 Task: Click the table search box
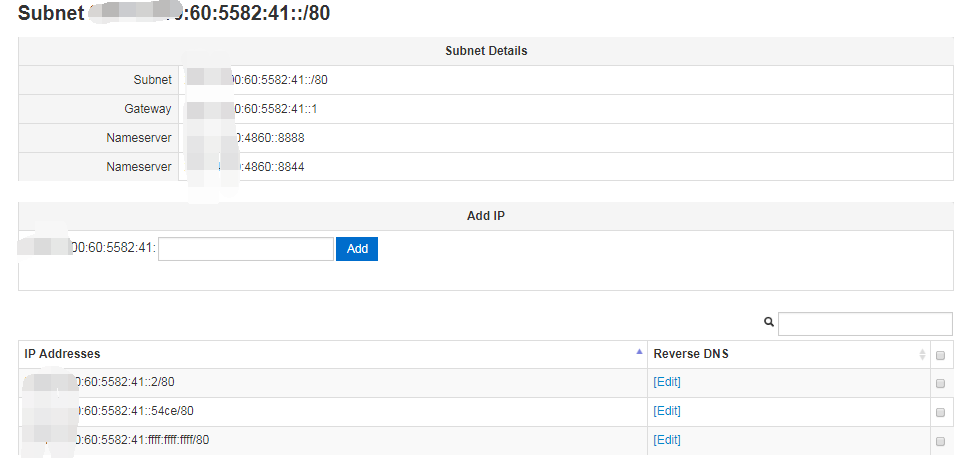pos(865,324)
